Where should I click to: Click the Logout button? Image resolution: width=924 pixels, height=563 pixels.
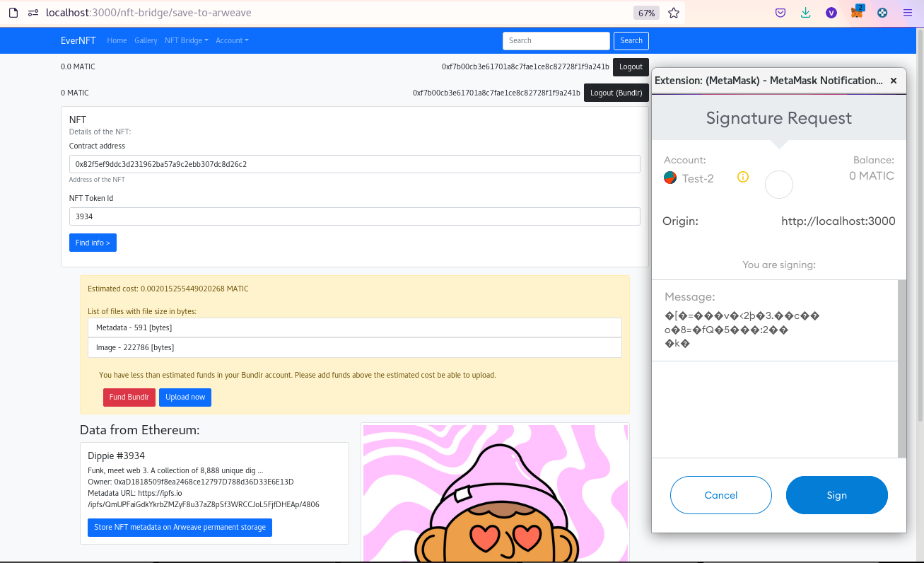click(x=631, y=66)
